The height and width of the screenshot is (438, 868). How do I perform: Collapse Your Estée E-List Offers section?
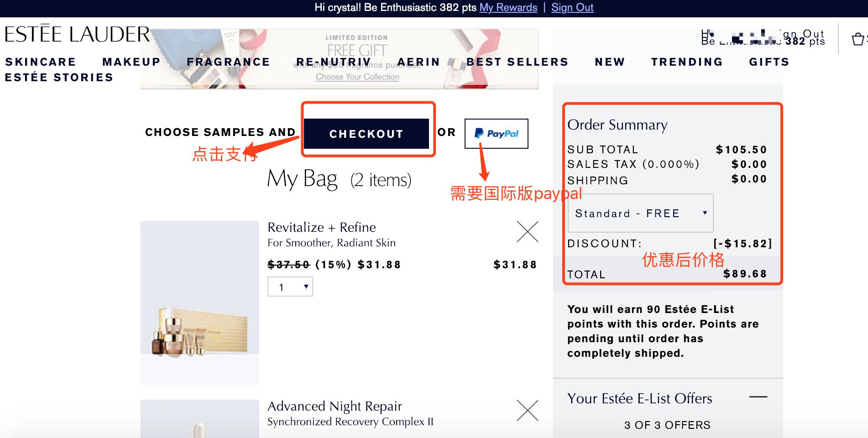coord(758,397)
